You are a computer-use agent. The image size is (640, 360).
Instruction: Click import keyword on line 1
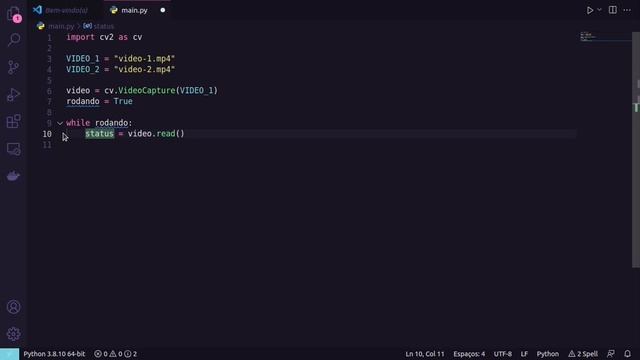pos(80,37)
